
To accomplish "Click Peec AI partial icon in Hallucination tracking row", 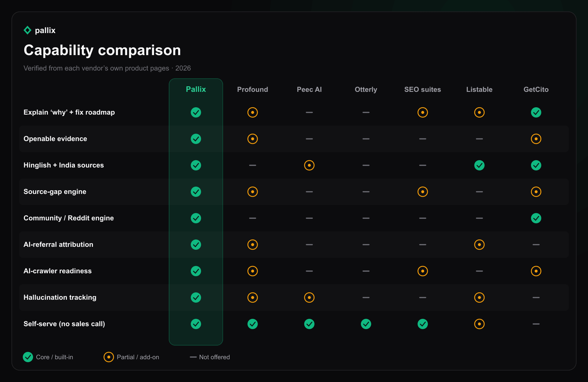I will [309, 298].
